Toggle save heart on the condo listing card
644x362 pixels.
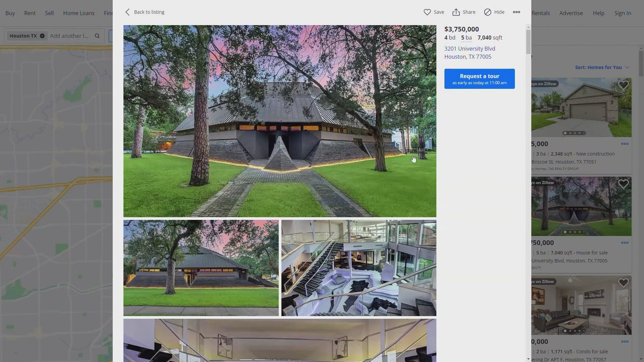click(624, 283)
